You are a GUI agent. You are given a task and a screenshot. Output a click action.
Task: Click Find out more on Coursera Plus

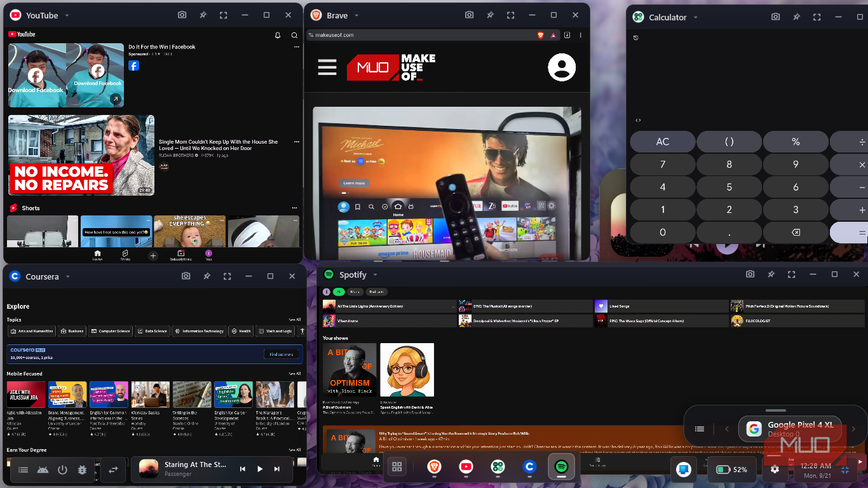tap(281, 354)
